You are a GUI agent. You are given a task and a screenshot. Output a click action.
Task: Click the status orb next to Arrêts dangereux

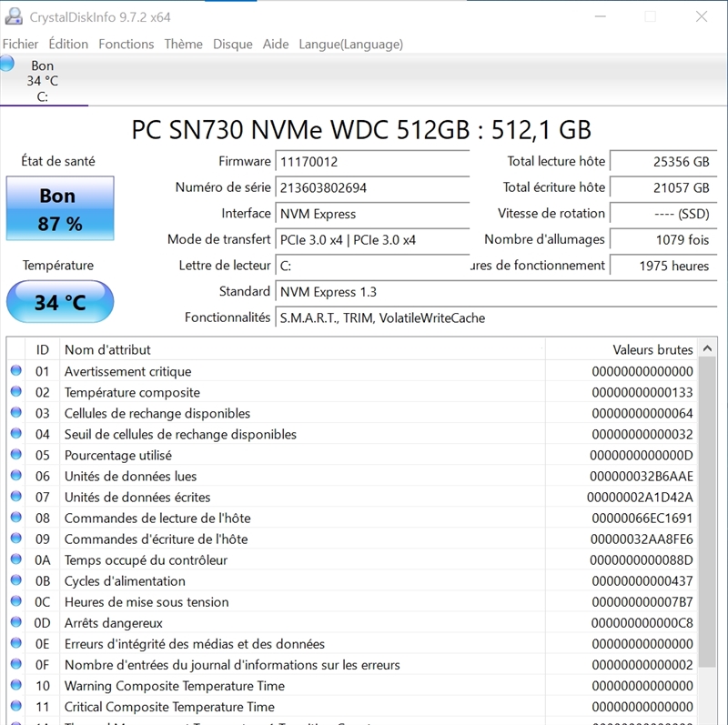[15, 623]
